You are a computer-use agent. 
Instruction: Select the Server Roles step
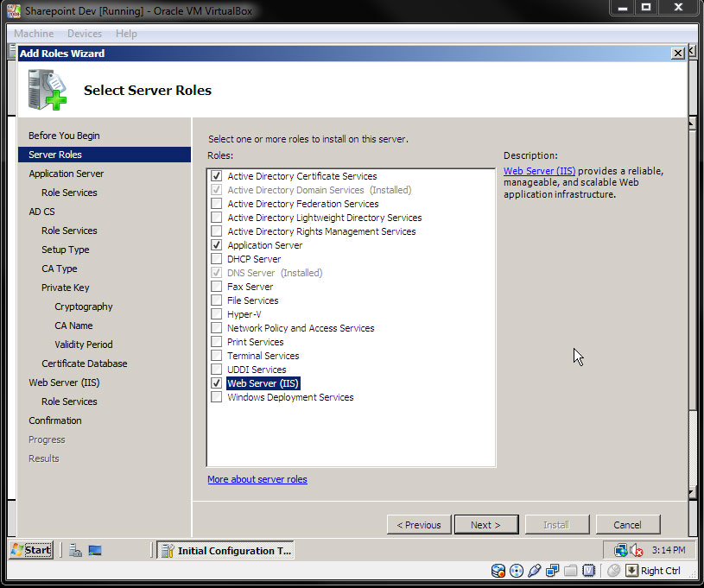[x=105, y=155]
